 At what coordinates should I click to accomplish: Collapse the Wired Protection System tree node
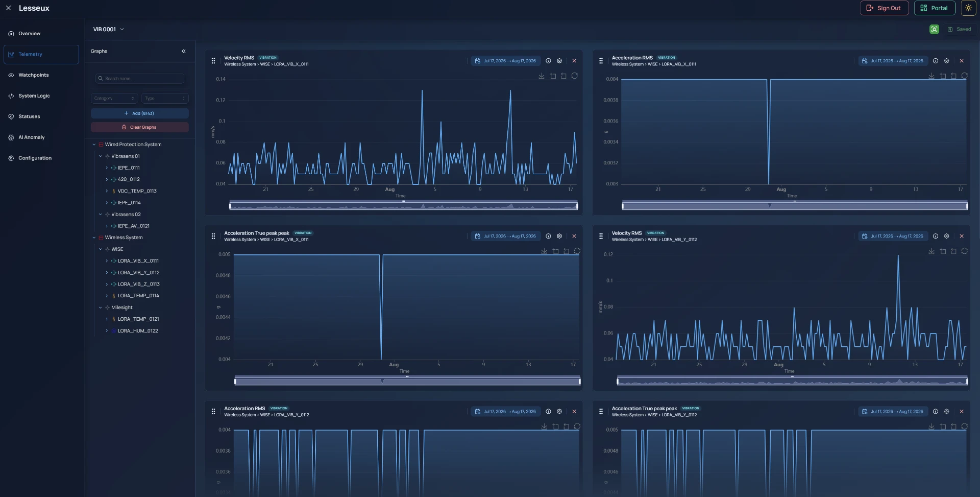point(94,145)
